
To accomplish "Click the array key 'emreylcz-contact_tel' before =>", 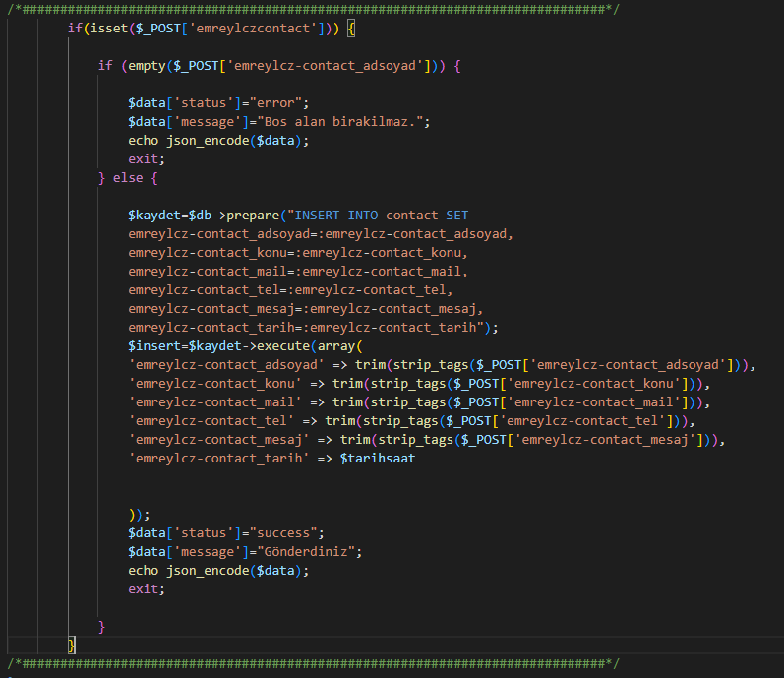I will (x=211, y=421).
